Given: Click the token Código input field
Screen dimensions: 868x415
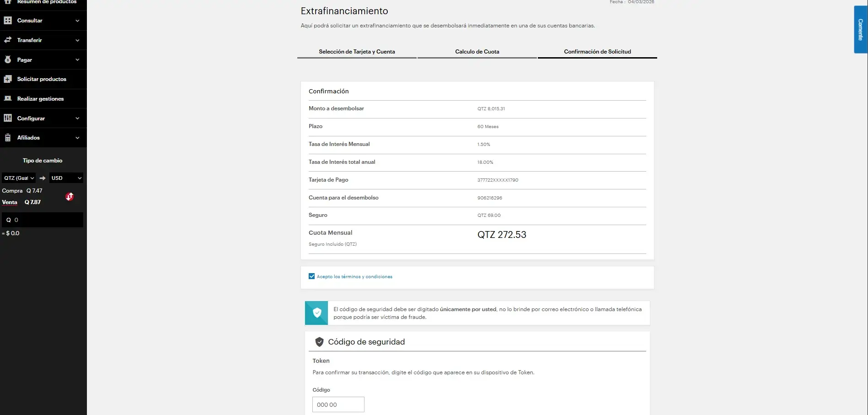Looking at the screenshot, I should [x=338, y=404].
